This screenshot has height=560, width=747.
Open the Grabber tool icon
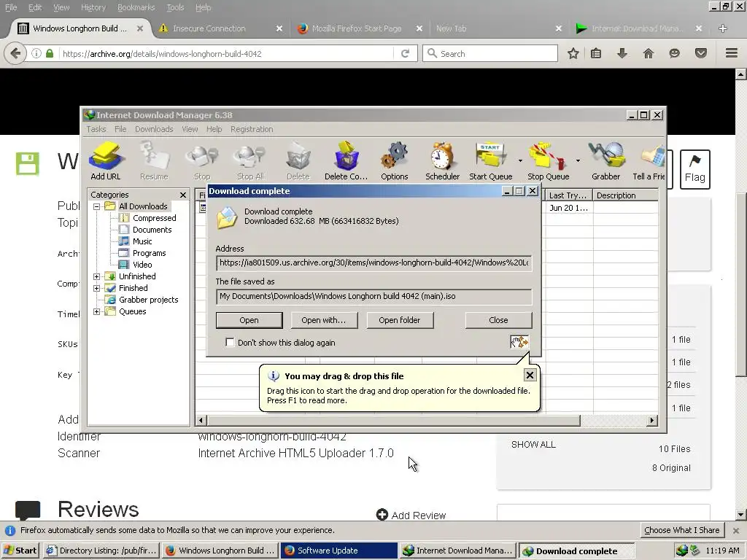pyautogui.click(x=606, y=160)
